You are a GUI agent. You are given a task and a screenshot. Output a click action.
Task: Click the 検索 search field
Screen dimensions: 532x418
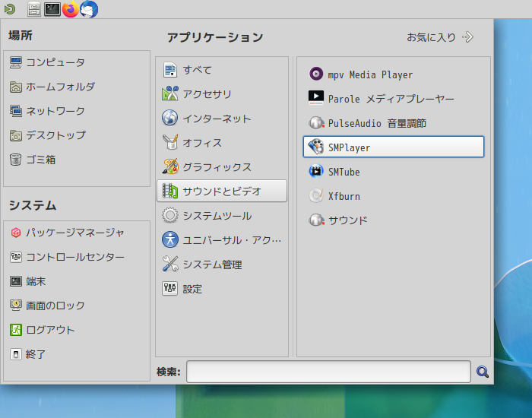[x=328, y=372]
